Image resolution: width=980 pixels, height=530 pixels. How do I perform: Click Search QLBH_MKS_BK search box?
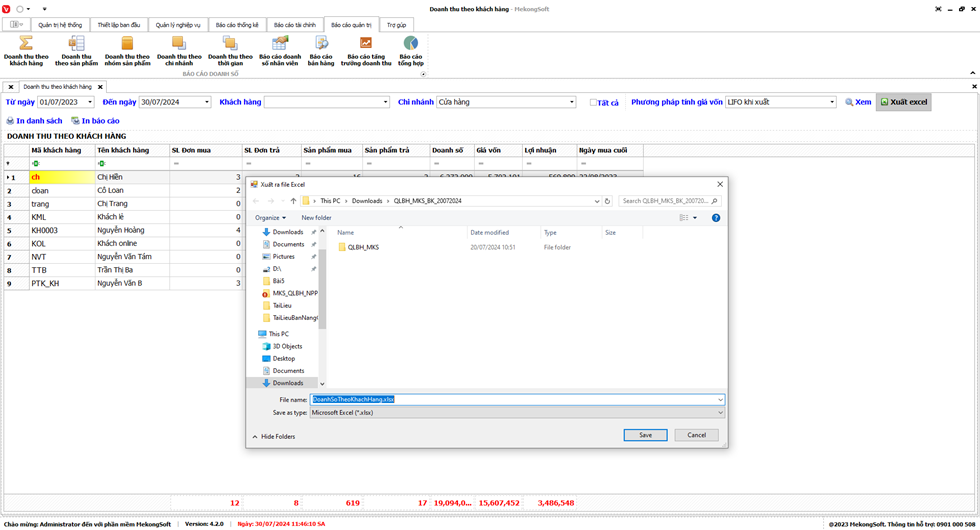click(669, 201)
